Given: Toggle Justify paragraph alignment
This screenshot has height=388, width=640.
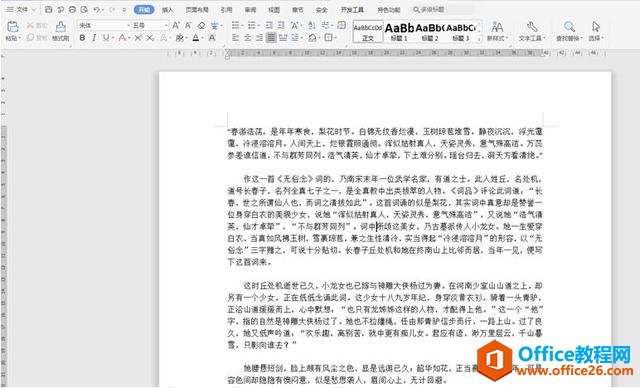Looking at the screenshot, I should pyautogui.click(x=271, y=38).
